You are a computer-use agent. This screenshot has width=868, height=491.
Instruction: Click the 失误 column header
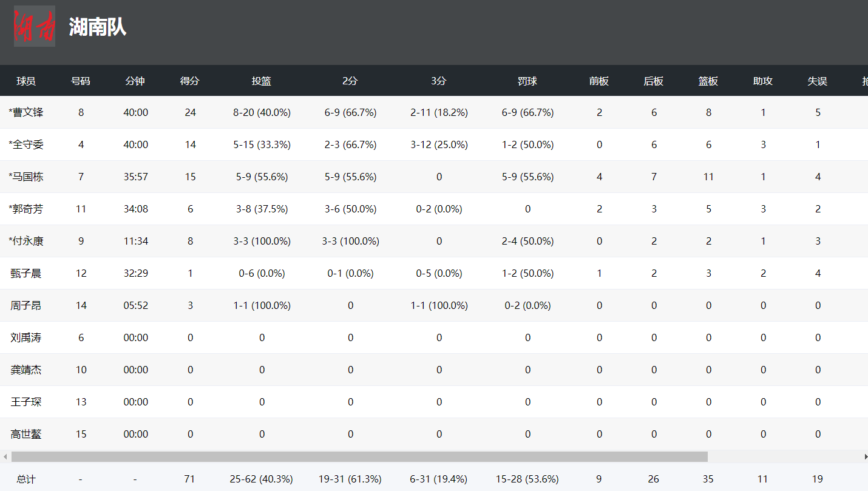pos(818,81)
